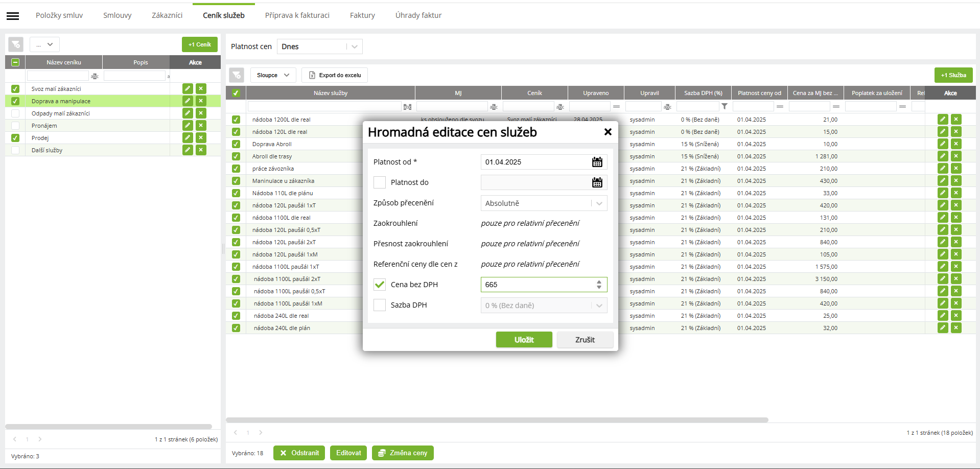Edit the nádoba 1200L dle real service row

943,119
